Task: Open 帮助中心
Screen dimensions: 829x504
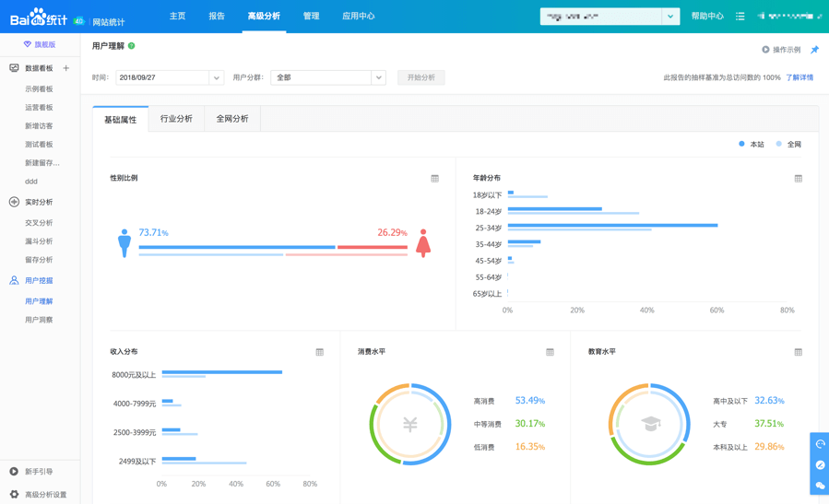Action: (707, 17)
